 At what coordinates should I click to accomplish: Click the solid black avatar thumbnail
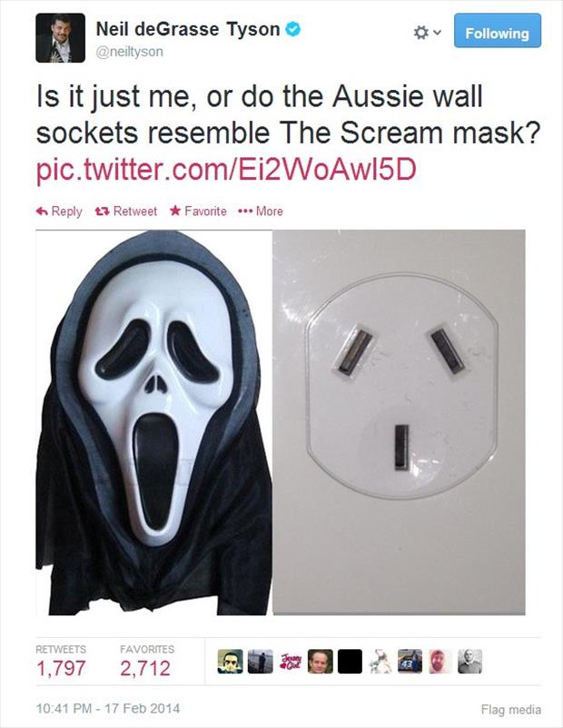click(x=350, y=661)
